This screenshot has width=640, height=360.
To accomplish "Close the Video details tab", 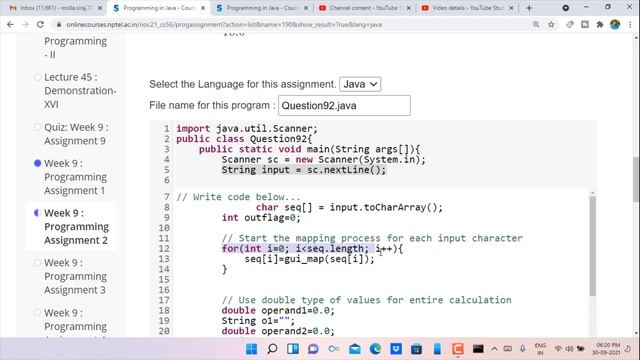I will click(511, 8).
